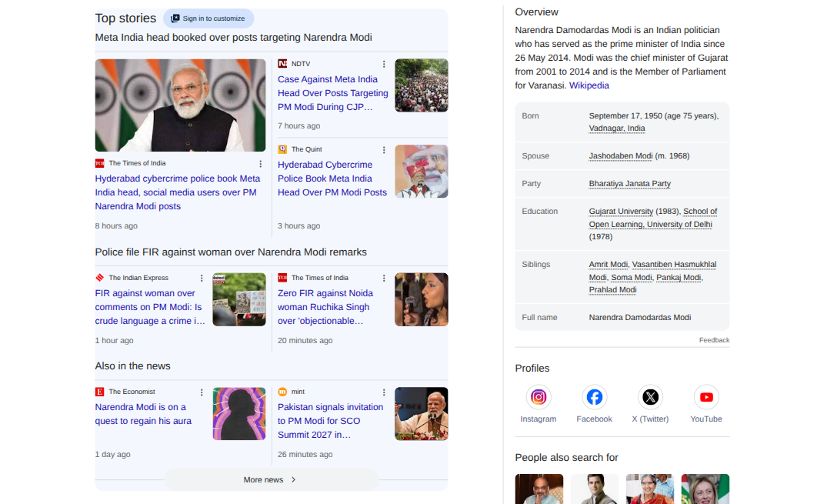
Task: Click Feedback link below knowledge panel
Action: [x=714, y=340]
